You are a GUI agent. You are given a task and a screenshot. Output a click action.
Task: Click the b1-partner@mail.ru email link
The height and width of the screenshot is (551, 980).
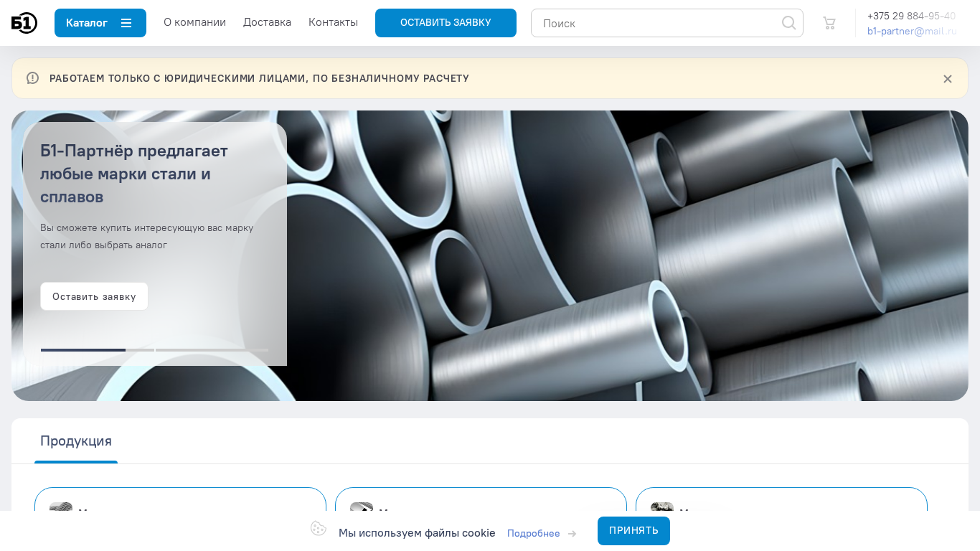pos(912,31)
